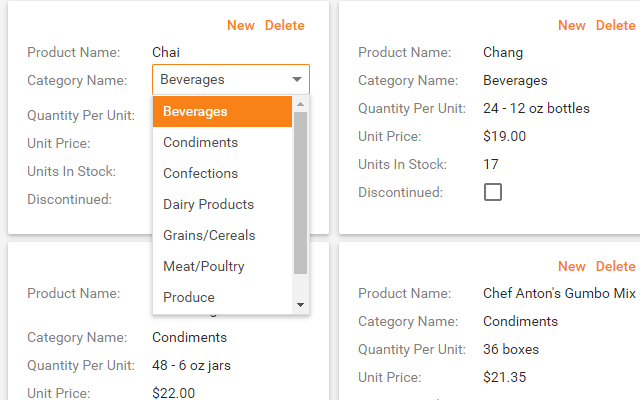640x400 pixels.
Task: Select Dairy Products from the list
Action: (222, 204)
